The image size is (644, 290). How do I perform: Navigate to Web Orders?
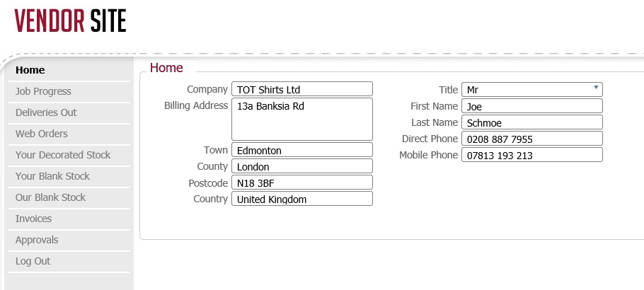42,134
